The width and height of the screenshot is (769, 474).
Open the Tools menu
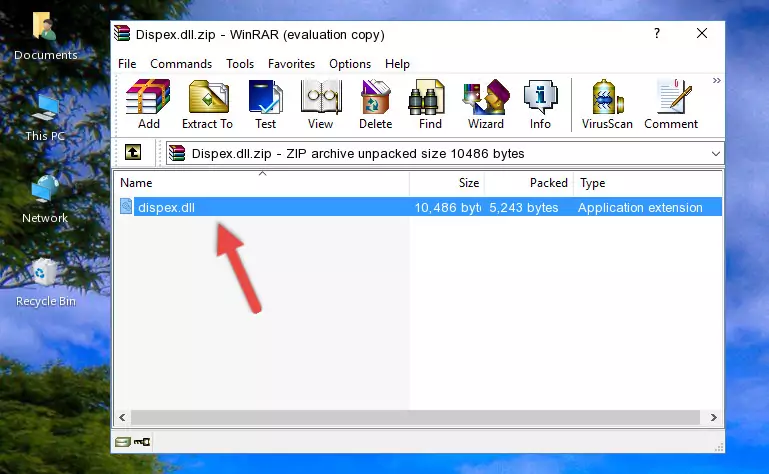pyautogui.click(x=240, y=64)
